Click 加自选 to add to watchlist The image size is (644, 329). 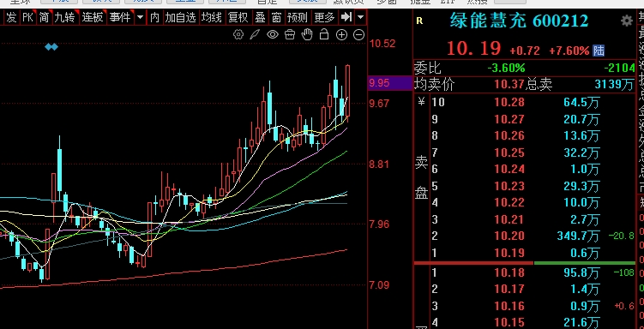tap(180, 18)
